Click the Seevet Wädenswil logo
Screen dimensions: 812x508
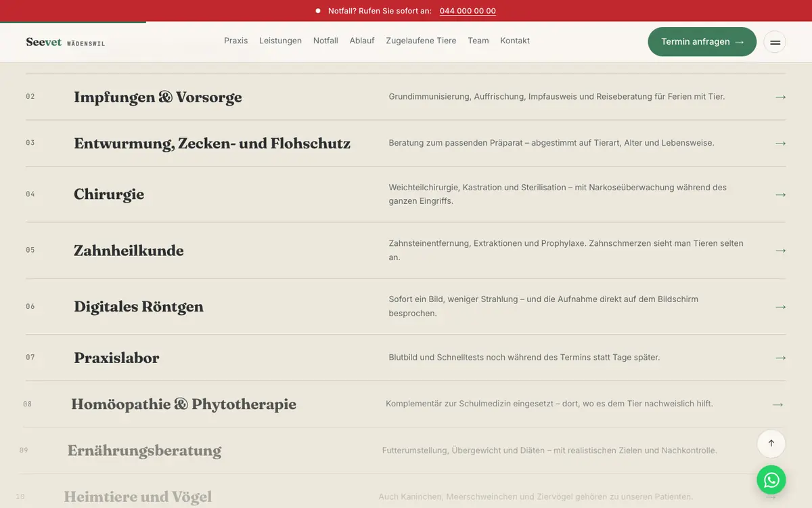point(66,42)
